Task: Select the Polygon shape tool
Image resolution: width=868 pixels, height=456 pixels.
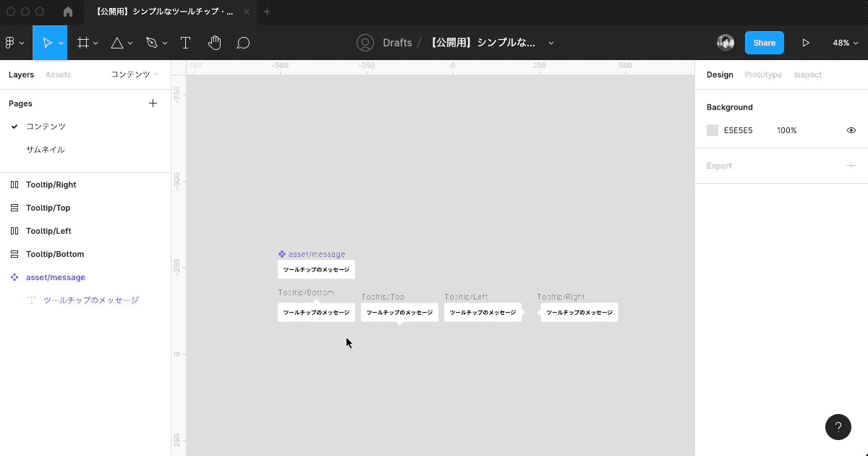Action: 117,43
